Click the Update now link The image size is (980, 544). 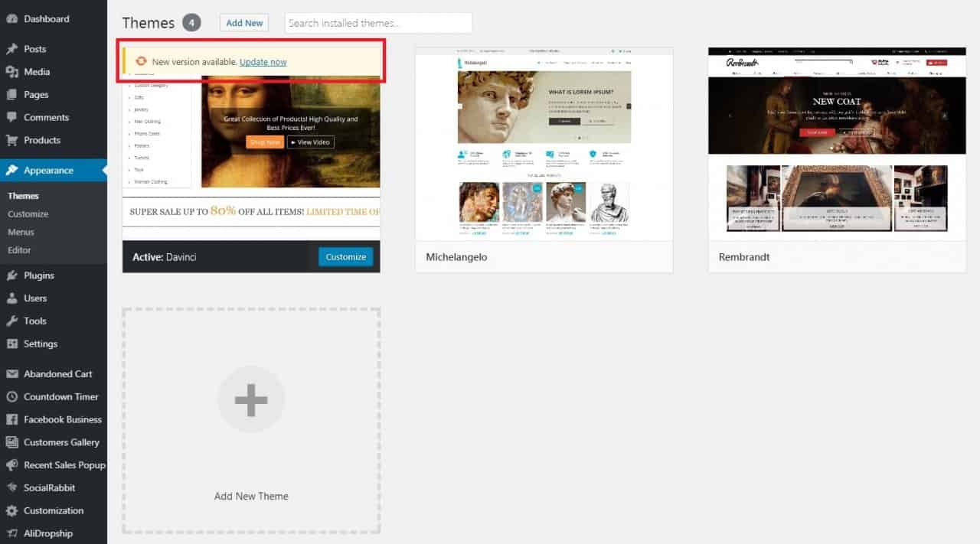click(263, 62)
